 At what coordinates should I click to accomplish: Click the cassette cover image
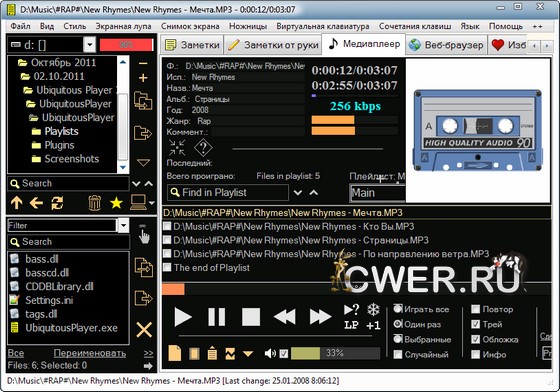pyautogui.click(x=478, y=130)
